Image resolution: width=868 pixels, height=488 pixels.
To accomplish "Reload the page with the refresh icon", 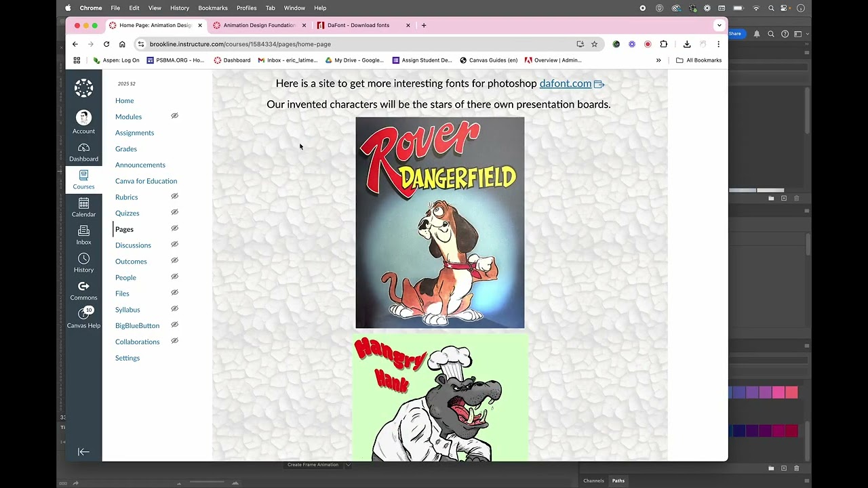I will click(106, 44).
